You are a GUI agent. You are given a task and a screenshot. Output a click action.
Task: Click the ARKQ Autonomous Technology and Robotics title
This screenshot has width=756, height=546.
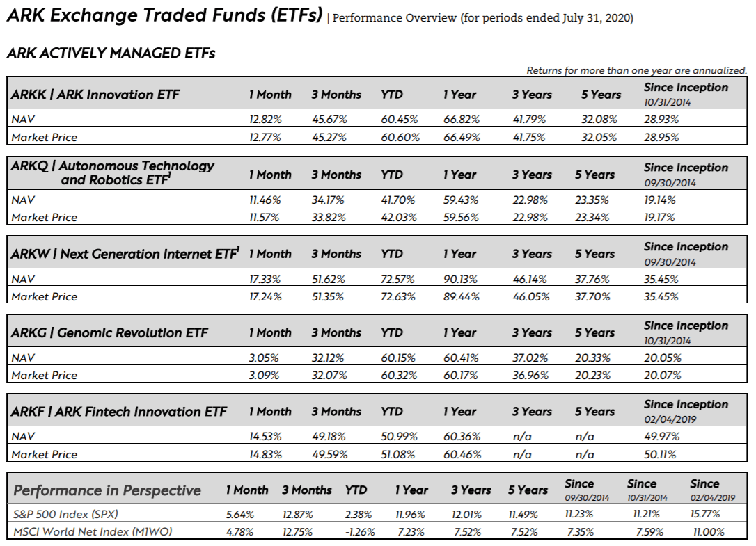click(x=113, y=173)
